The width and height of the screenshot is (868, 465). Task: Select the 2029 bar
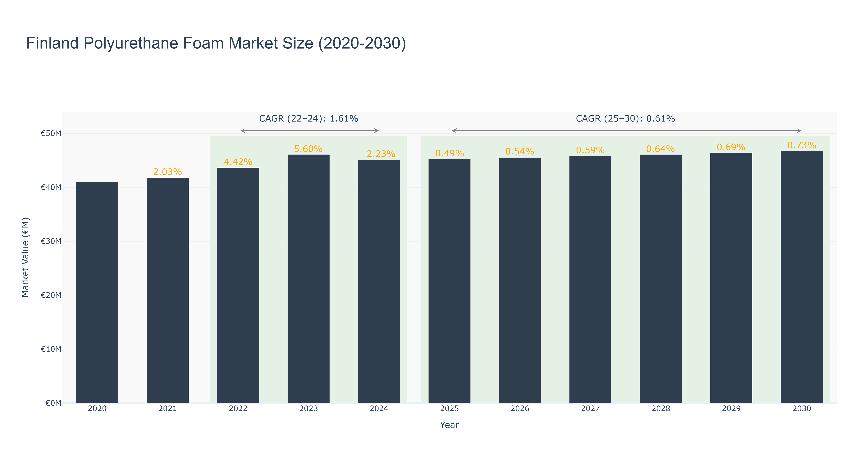tap(731, 278)
